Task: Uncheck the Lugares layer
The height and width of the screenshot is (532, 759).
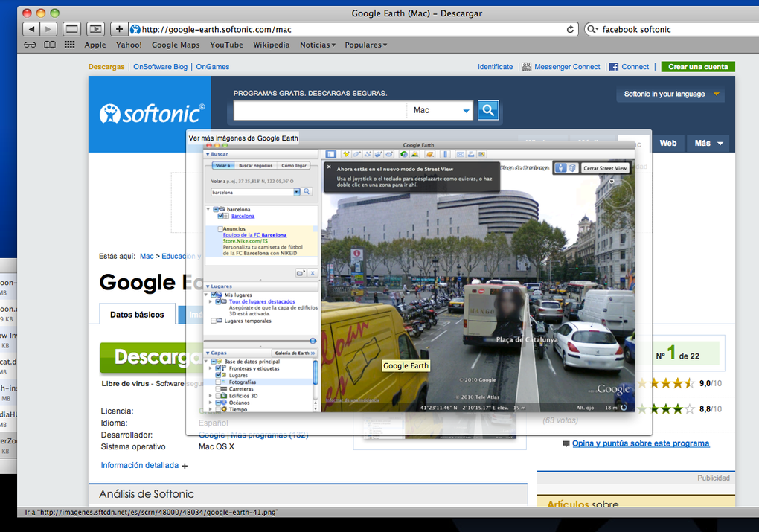Action: [x=218, y=374]
